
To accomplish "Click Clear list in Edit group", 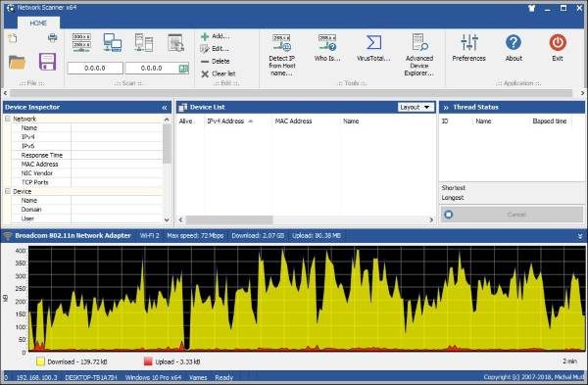I will tap(219, 73).
